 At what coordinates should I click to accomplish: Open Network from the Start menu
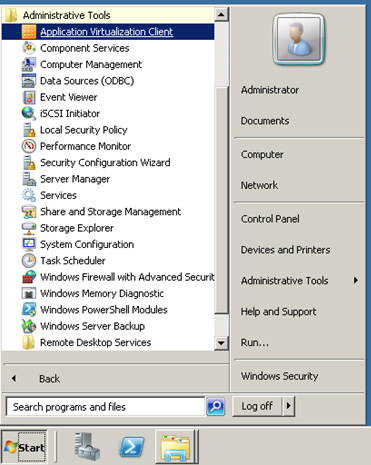coord(259,185)
